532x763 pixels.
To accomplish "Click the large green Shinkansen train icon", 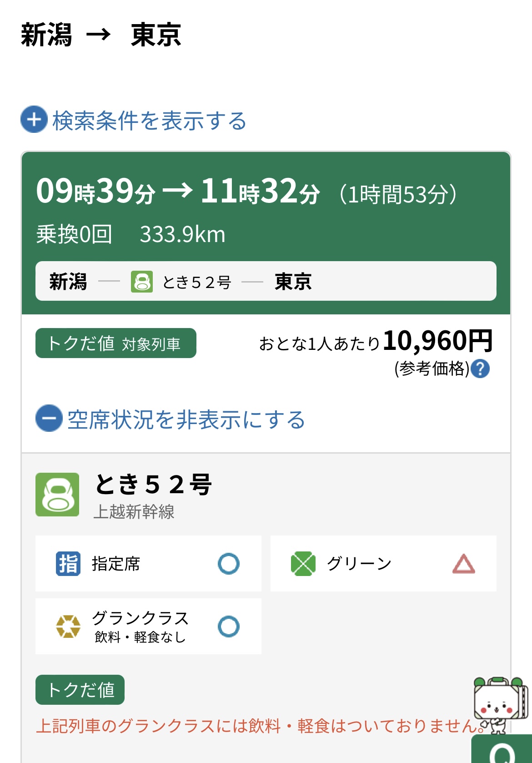I will click(57, 495).
